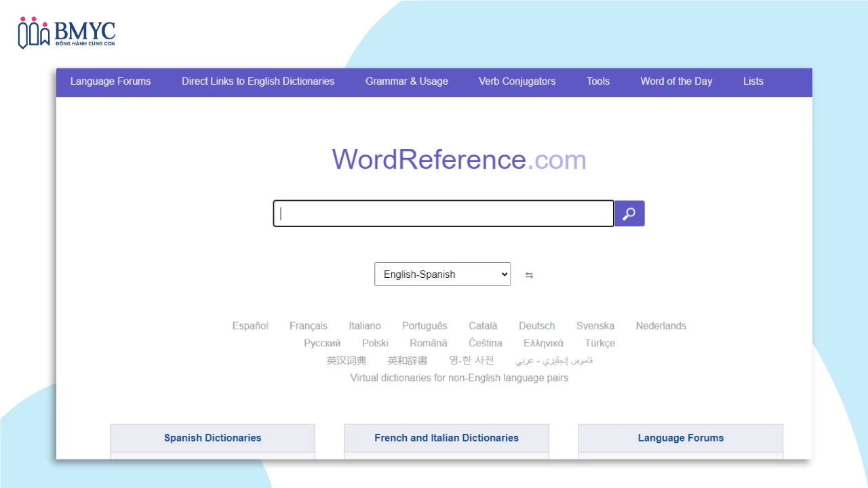This screenshot has height=488, width=868.
Task: Click the Spanish Dictionaries section header
Action: point(212,438)
